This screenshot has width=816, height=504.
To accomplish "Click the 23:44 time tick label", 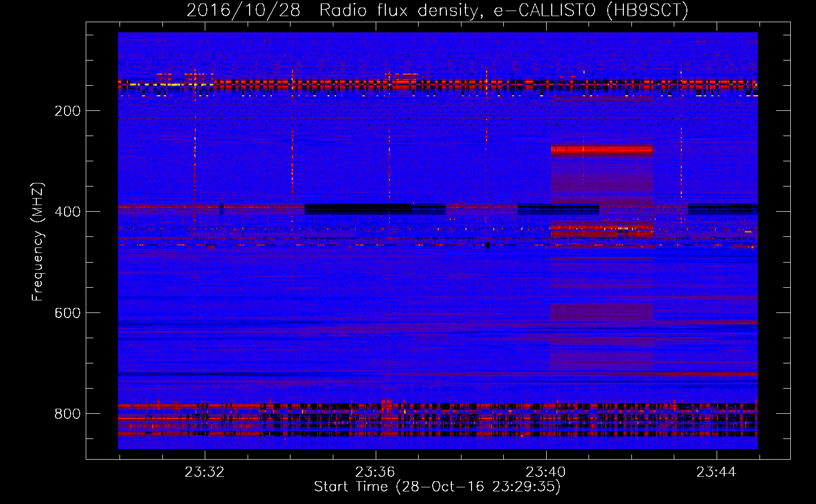I will click(716, 472).
